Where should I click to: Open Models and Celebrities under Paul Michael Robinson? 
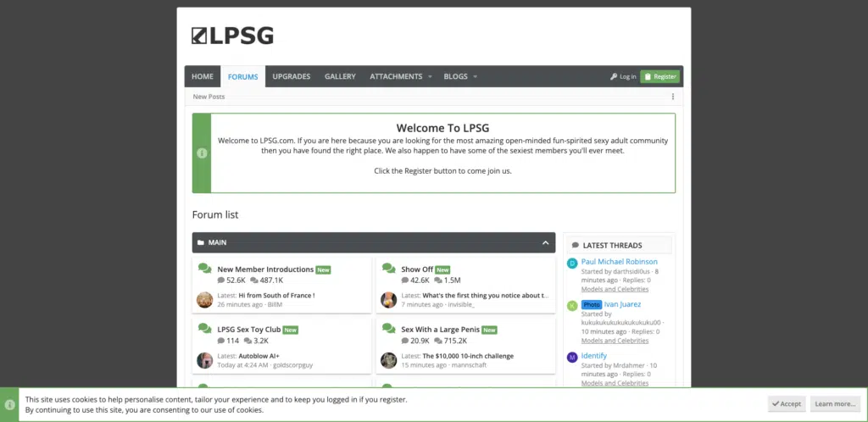615,289
